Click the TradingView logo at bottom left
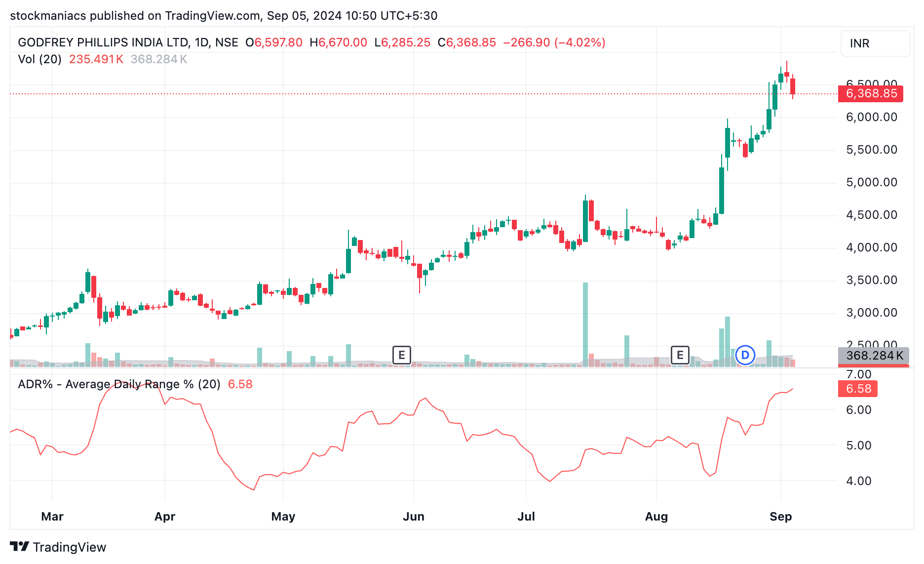Screen dimensions: 924x564 pyautogui.click(x=58, y=547)
